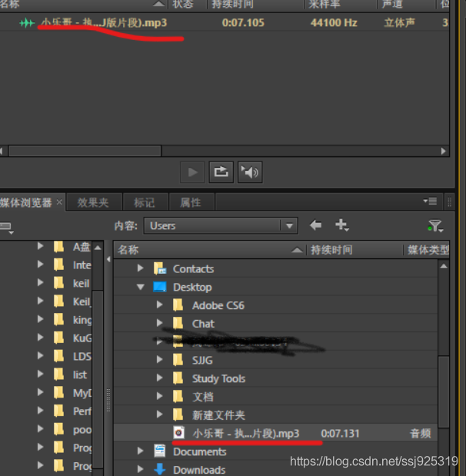Open the 属性 tab
This screenshot has width=466, height=476.
190,202
